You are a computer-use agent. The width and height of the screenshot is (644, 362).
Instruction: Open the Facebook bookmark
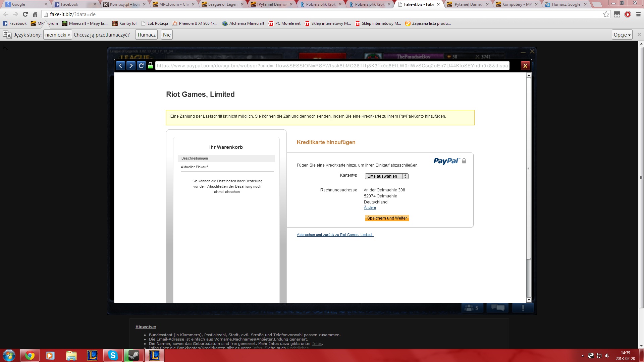pyautogui.click(x=14, y=23)
